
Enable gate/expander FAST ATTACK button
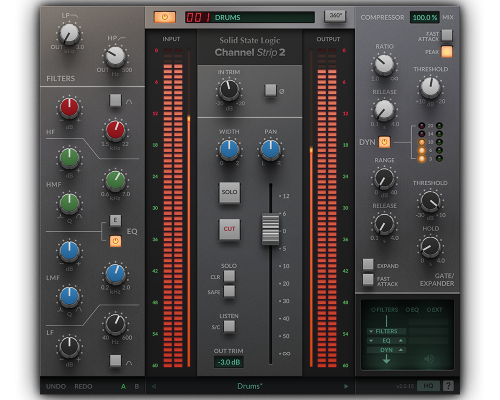[368, 280]
